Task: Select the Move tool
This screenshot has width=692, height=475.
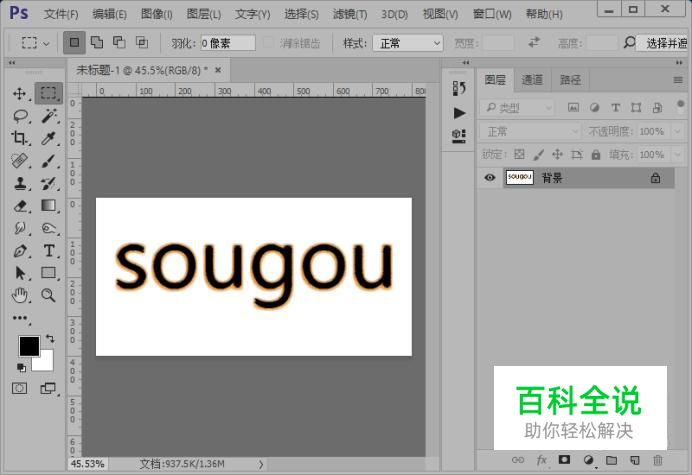Action: (x=19, y=94)
